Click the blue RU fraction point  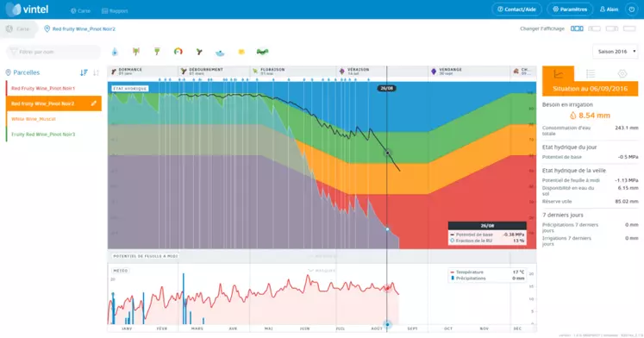click(x=387, y=229)
